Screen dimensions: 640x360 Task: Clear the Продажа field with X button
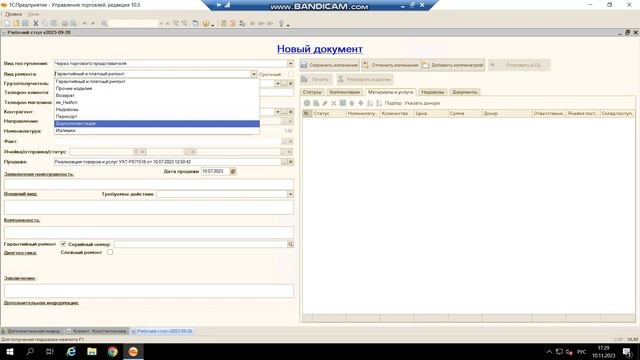click(x=290, y=162)
